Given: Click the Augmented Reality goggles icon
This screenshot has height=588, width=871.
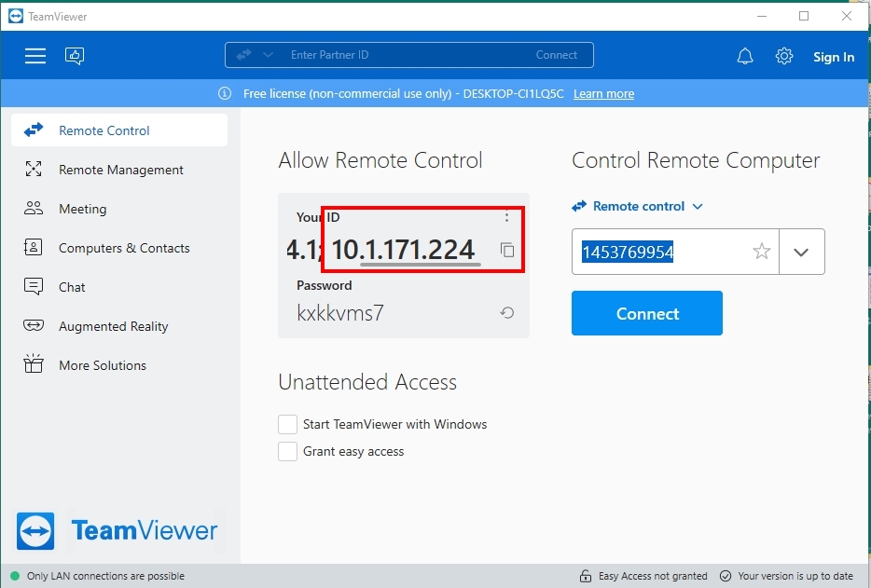Looking at the screenshot, I should (34, 325).
